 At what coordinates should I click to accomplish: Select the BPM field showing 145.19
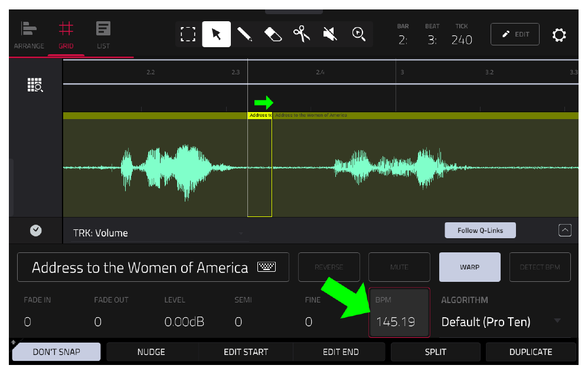(x=399, y=312)
